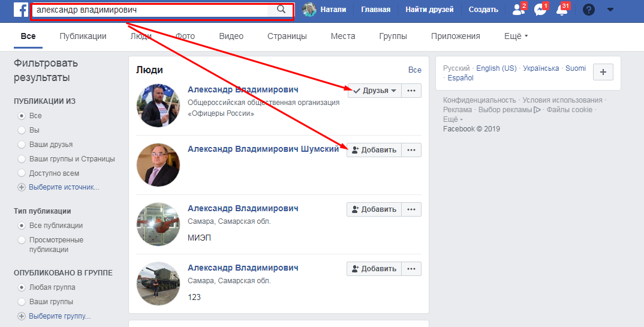The height and width of the screenshot is (327, 644).
Task: Click the search magnifier icon
Action: (281, 10)
